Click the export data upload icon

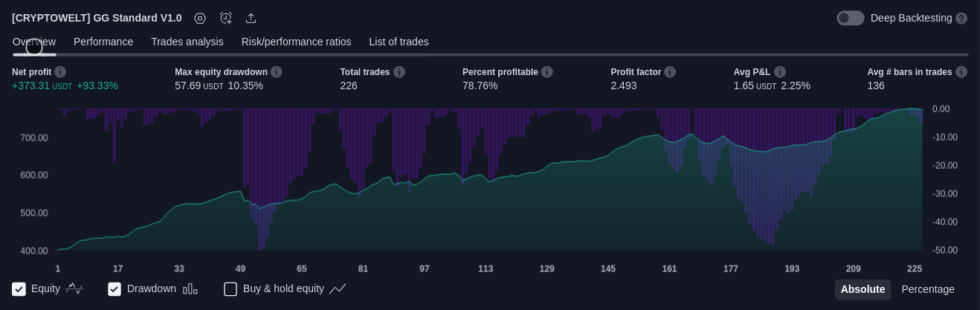point(251,18)
